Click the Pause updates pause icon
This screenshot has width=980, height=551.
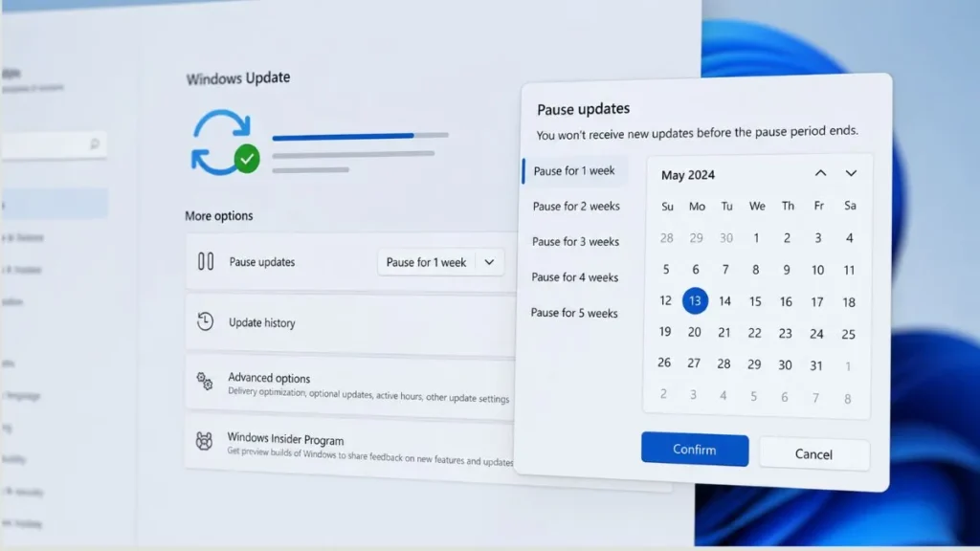(x=205, y=261)
